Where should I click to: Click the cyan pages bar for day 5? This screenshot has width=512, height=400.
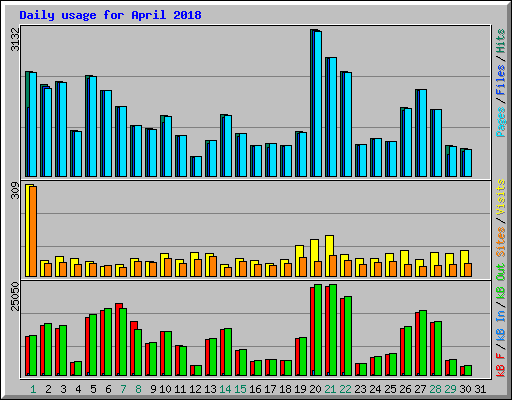93,126
